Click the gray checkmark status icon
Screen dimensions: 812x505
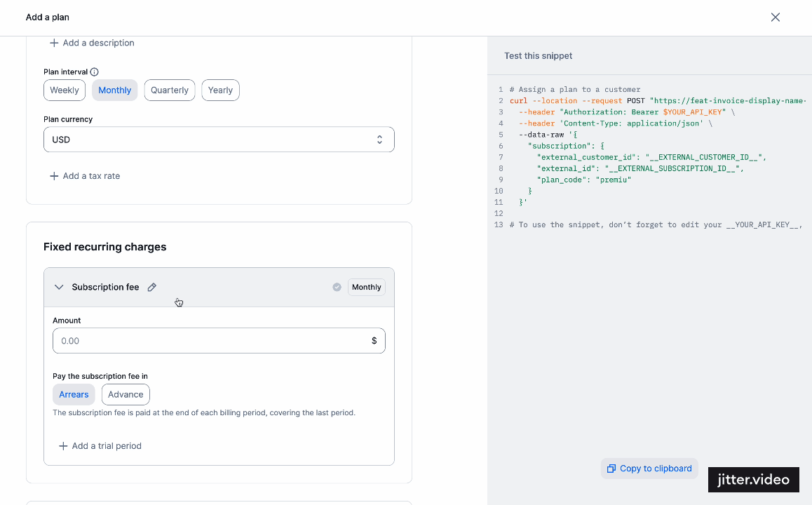tap(337, 287)
